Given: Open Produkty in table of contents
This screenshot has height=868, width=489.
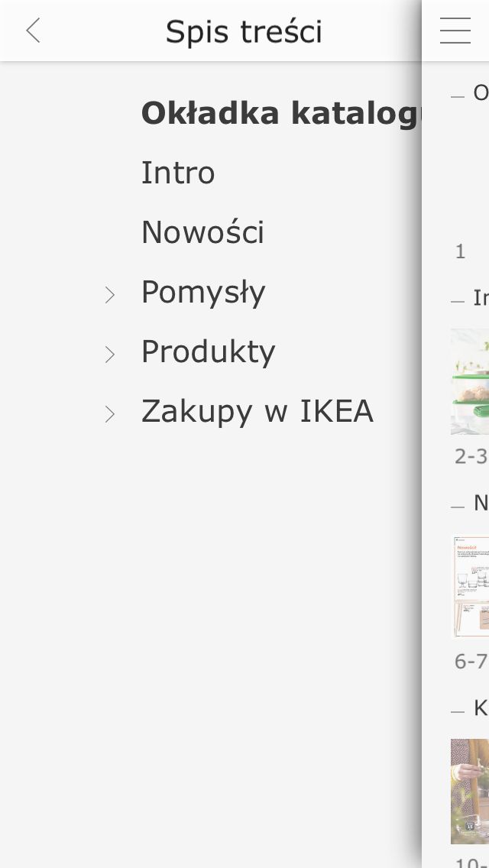Looking at the screenshot, I should pyautogui.click(x=209, y=351).
